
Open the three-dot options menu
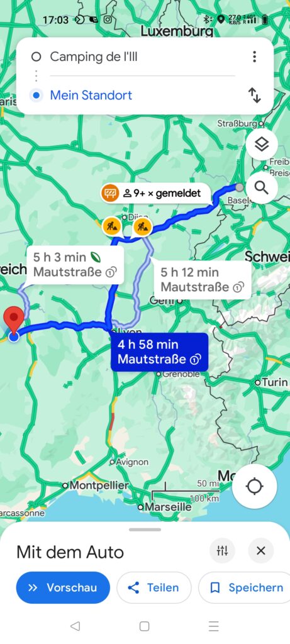[255, 57]
